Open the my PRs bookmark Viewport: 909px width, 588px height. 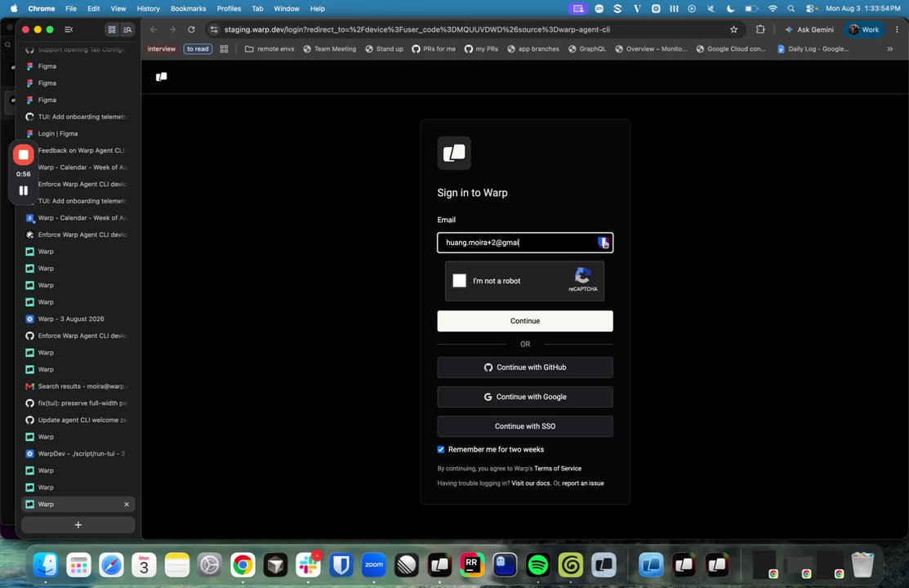coord(481,49)
